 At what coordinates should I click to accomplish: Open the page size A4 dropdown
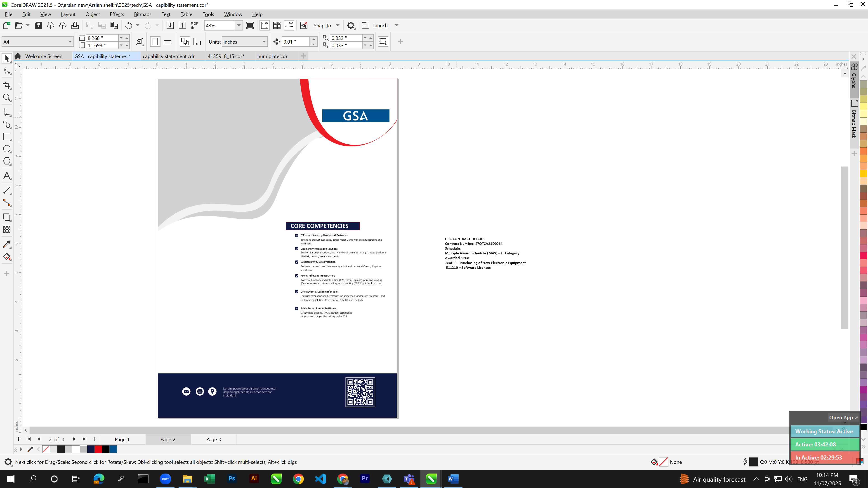pyautogui.click(x=70, y=42)
